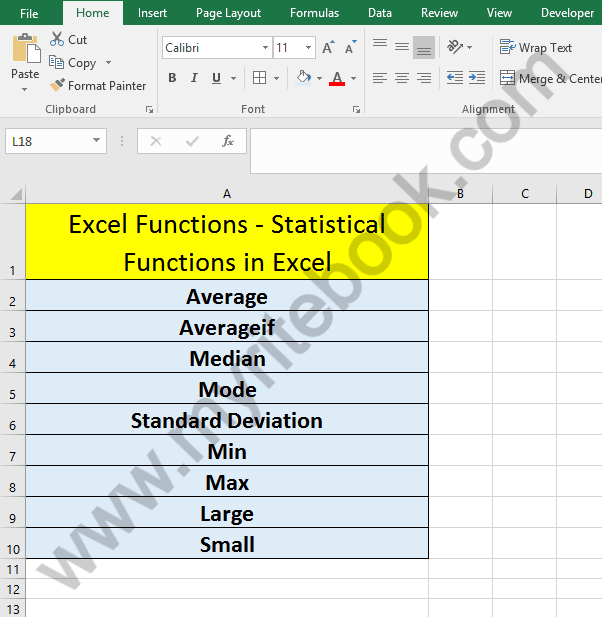The width and height of the screenshot is (602, 617).
Task: Open the Font Color dropdown arrow
Action: [353, 78]
